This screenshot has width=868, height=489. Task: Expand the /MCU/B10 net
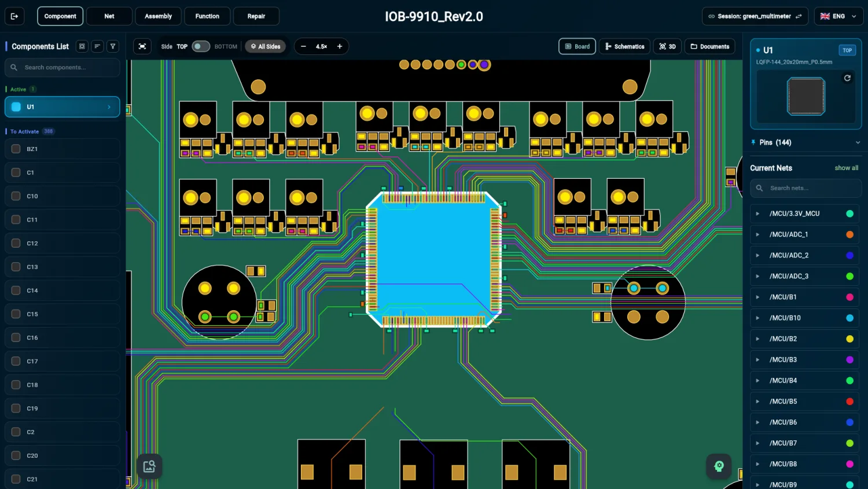(757, 318)
